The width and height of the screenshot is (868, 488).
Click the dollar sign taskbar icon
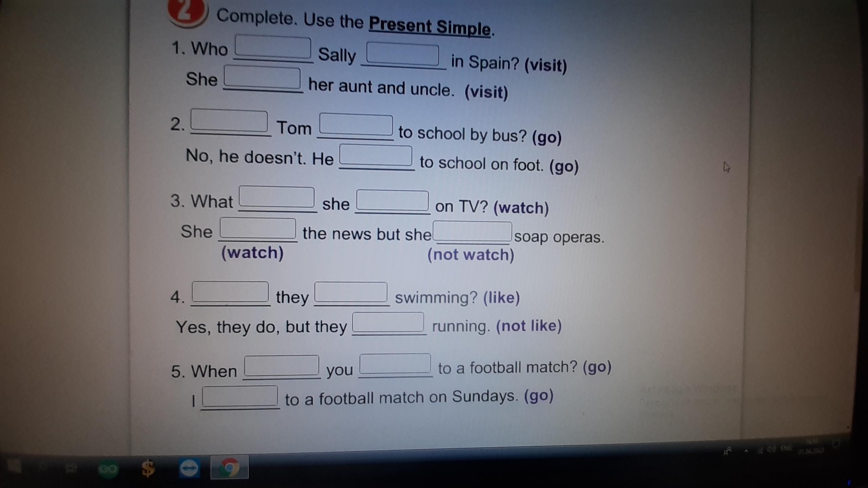click(148, 469)
